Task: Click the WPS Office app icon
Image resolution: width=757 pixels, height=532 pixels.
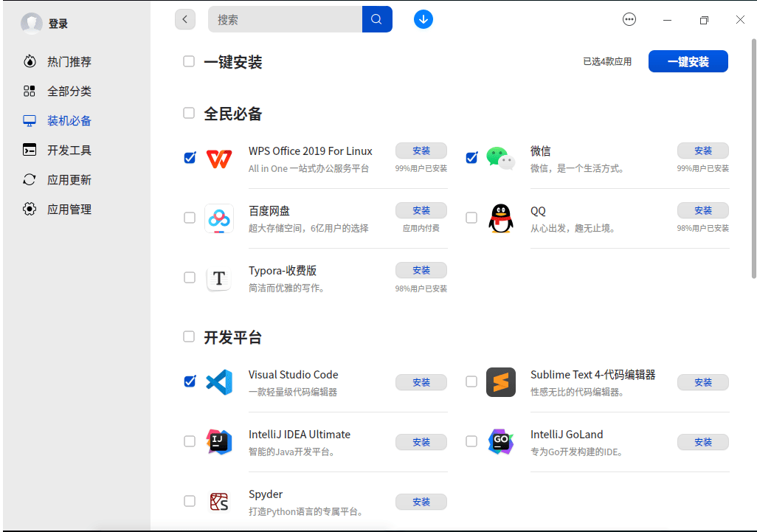Action: tap(218, 158)
